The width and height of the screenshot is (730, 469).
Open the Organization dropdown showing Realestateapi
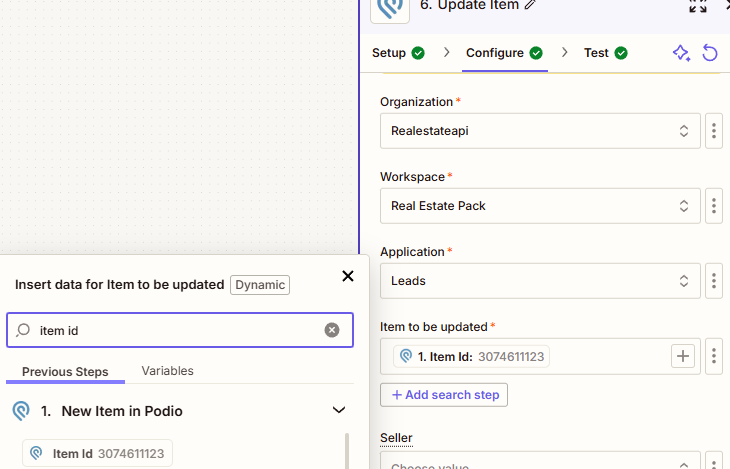click(540, 131)
